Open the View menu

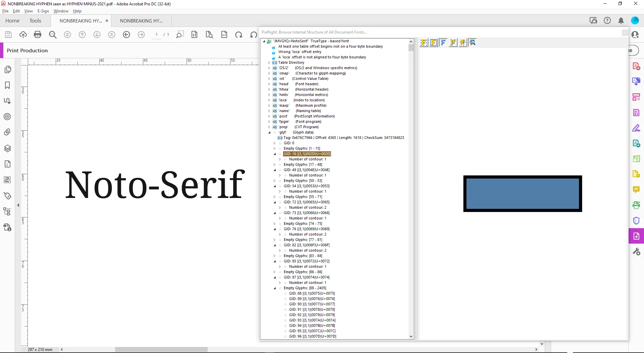(x=29, y=11)
